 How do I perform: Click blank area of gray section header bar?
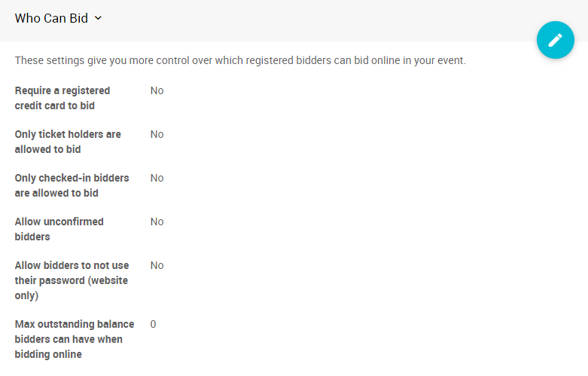tap(316, 19)
